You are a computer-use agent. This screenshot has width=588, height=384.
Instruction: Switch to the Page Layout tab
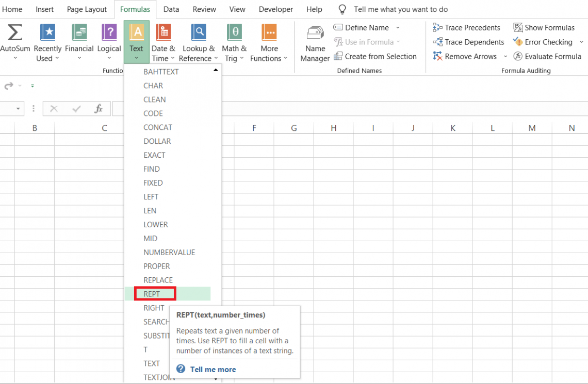87,9
